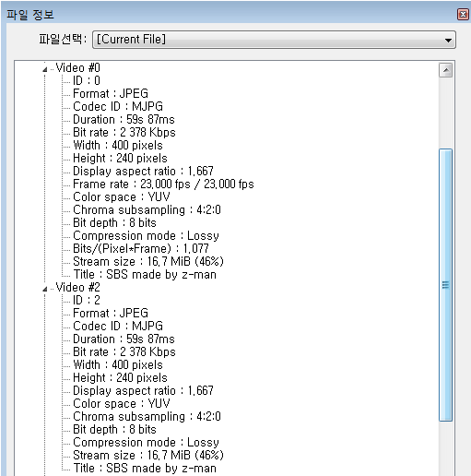Select 'Bit rate : 2 378 Kbps' under Video #0
The width and height of the screenshot is (471, 476).
(124, 132)
